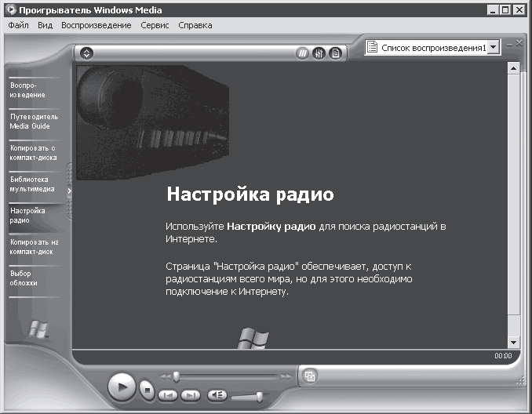Viewport: 532px width, 414px height.
Task: Click the radio tuner picture
Action: (152, 122)
